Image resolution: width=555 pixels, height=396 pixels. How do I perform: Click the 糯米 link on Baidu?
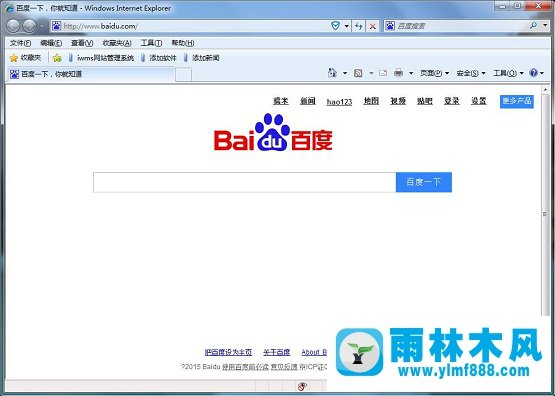pyautogui.click(x=281, y=101)
